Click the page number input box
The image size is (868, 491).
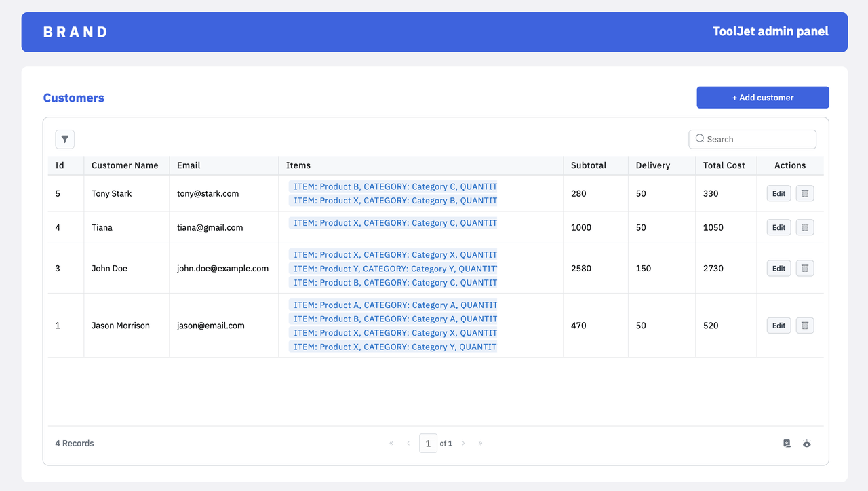[428, 444]
